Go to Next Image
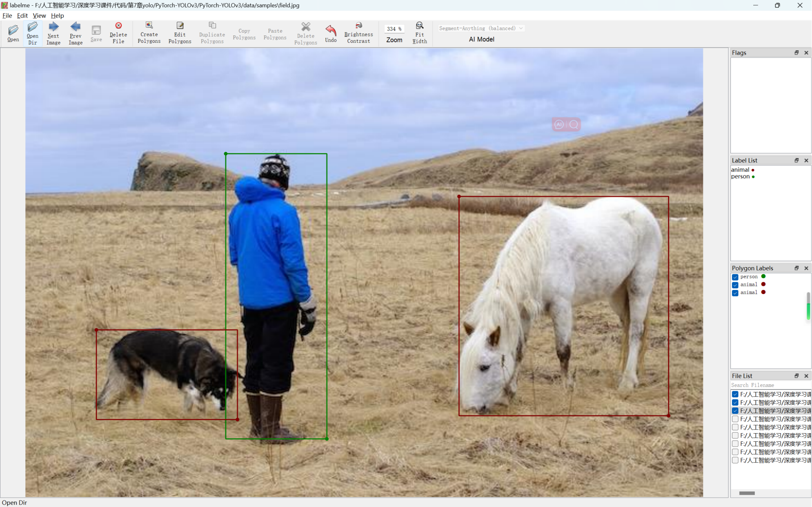 point(53,33)
